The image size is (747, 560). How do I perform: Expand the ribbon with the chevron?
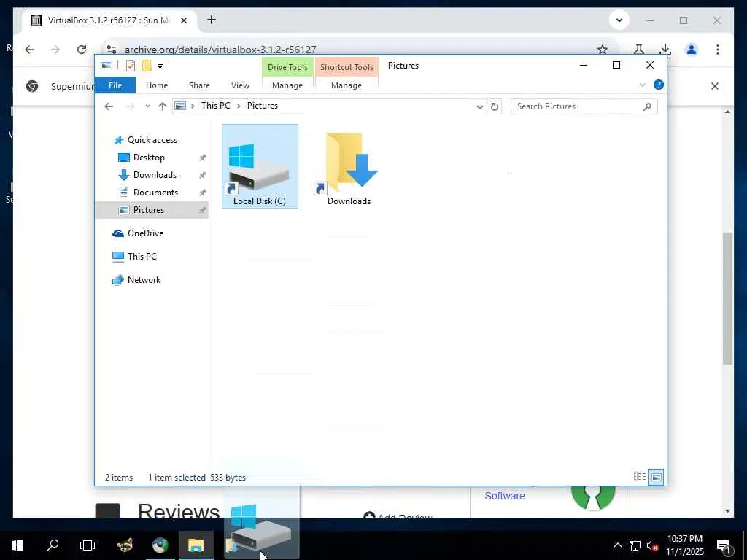pos(642,85)
